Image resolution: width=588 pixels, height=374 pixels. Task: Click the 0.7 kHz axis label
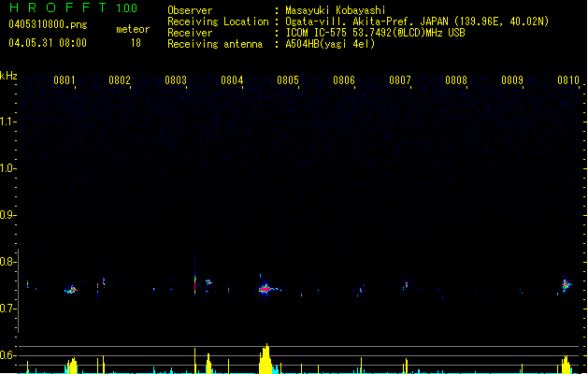click(x=7, y=309)
